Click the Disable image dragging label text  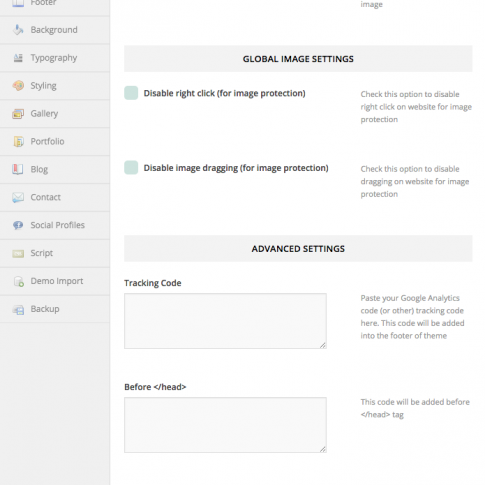(236, 168)
